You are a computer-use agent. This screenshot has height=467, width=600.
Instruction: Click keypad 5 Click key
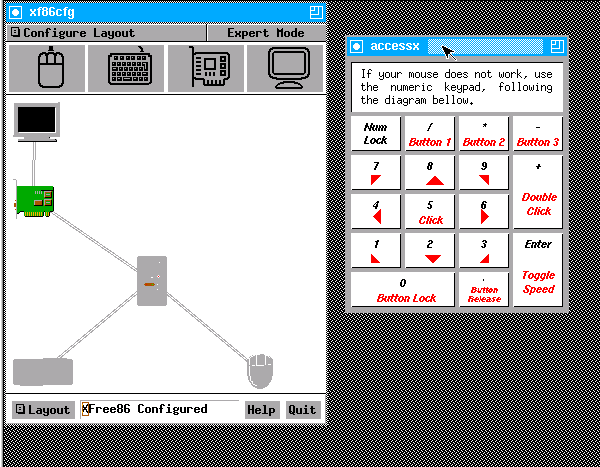(x=430, y=212)
